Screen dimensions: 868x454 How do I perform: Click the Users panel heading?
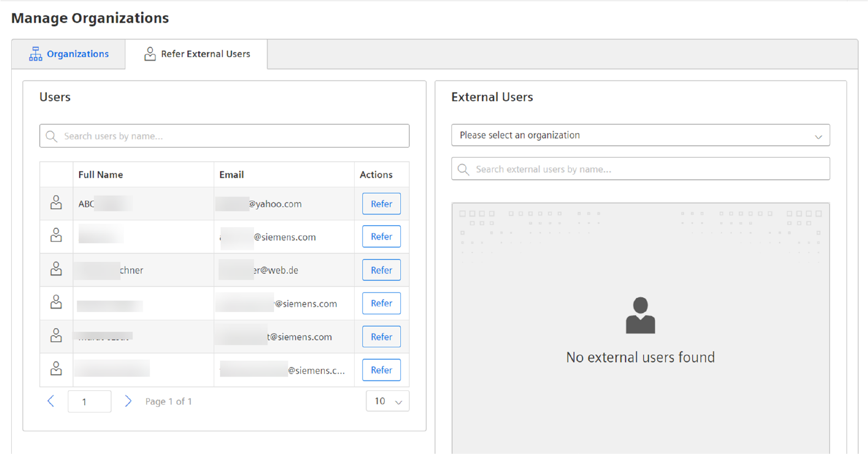click(x=55, y=97)
